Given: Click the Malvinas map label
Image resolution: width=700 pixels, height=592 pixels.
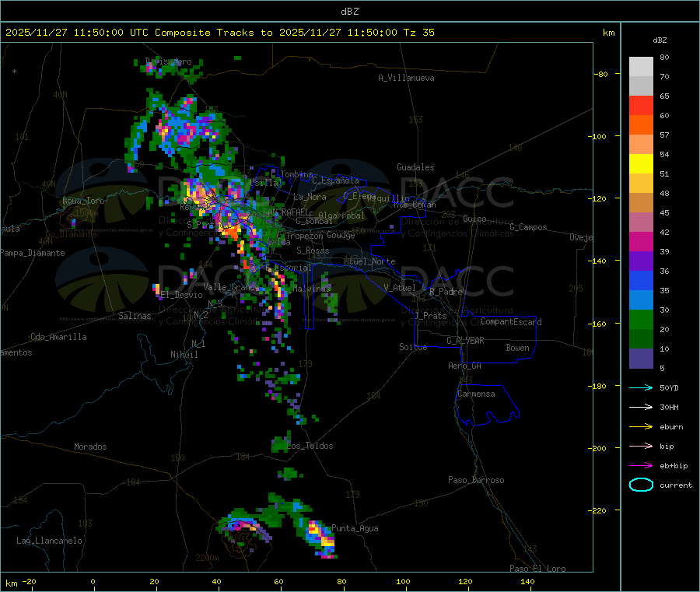Looking at the screenshot, I should (311, 289).
